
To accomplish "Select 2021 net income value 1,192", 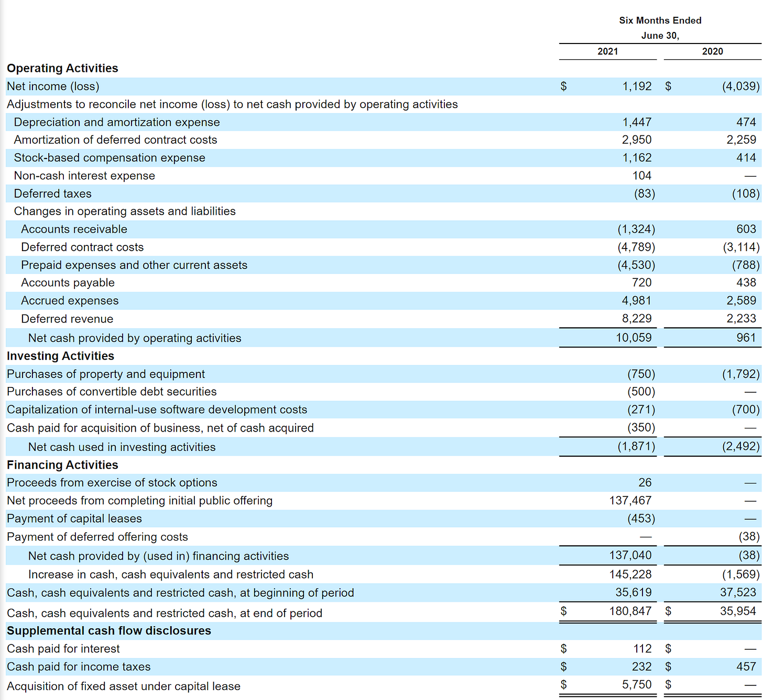I will click(637, 86).
